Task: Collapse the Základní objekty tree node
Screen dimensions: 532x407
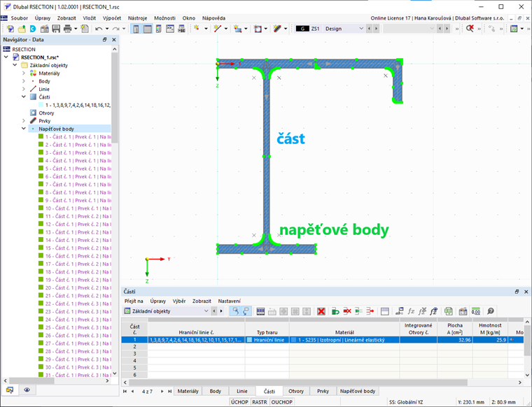Action: 15,65
